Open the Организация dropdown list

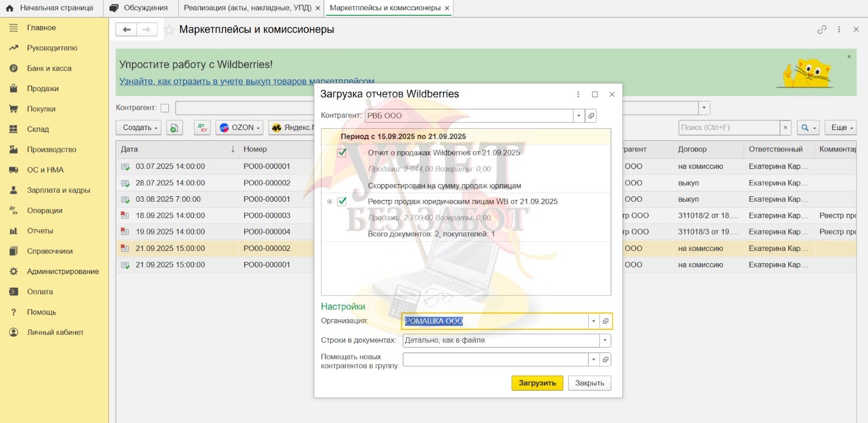(593, 322)
